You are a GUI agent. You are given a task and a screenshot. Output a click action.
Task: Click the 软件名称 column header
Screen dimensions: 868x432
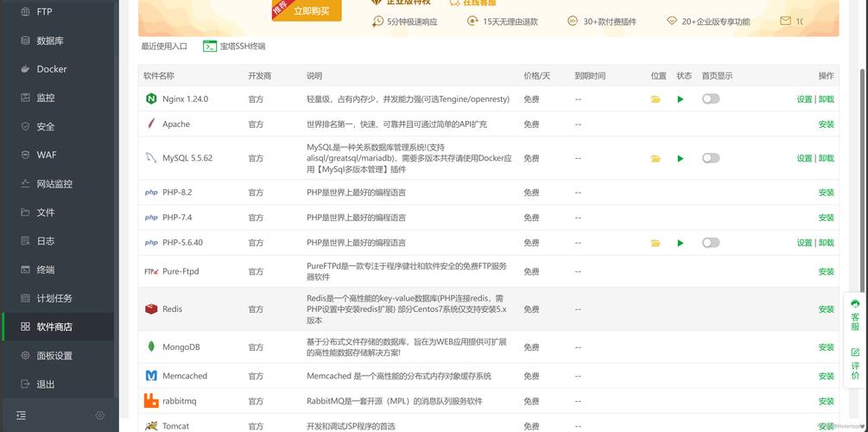tap(159, 76)
